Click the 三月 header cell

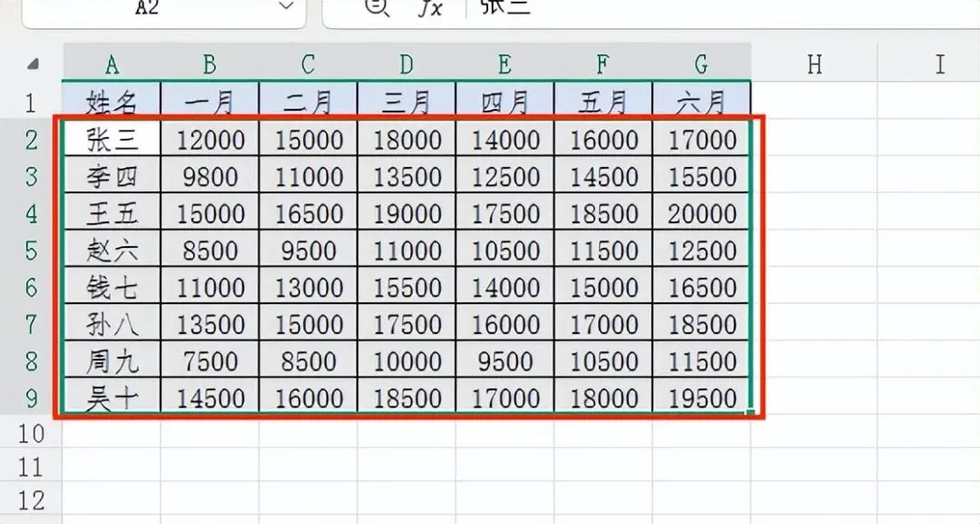[x=407, y=100]
